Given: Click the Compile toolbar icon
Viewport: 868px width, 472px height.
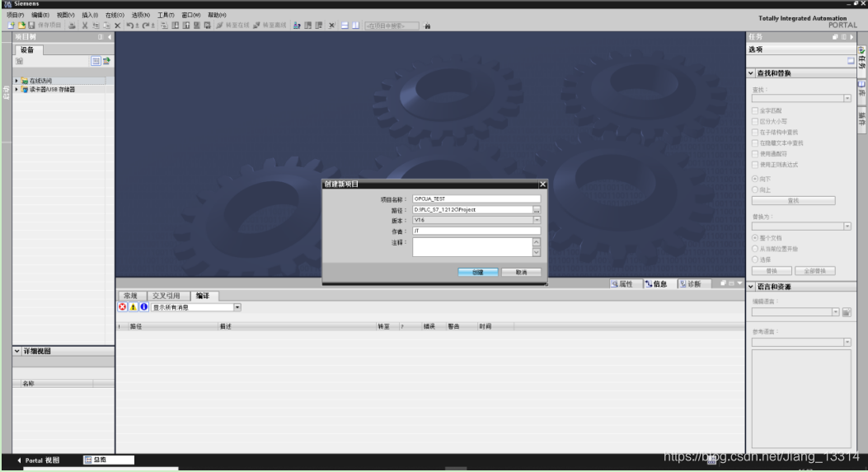Looking at the screenshot, I should point(164,26).
